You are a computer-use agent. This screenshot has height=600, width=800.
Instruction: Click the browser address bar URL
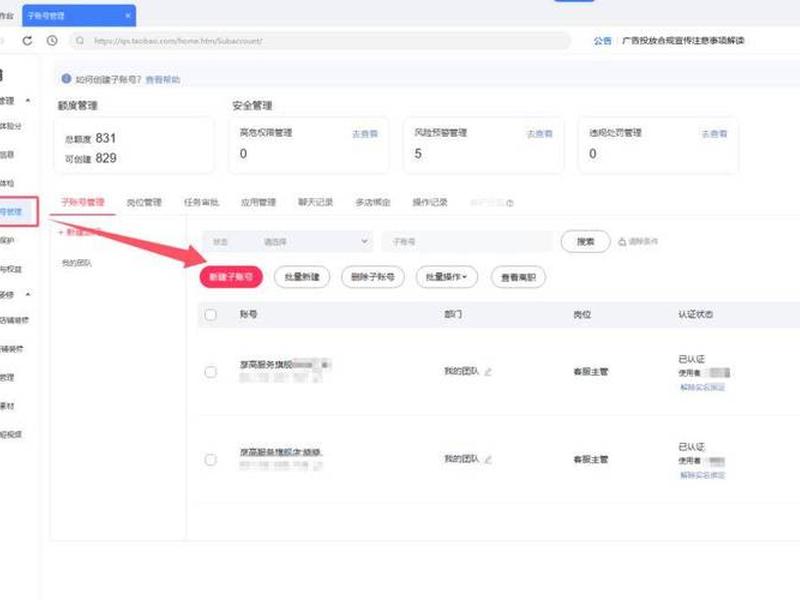pos(178,41)
